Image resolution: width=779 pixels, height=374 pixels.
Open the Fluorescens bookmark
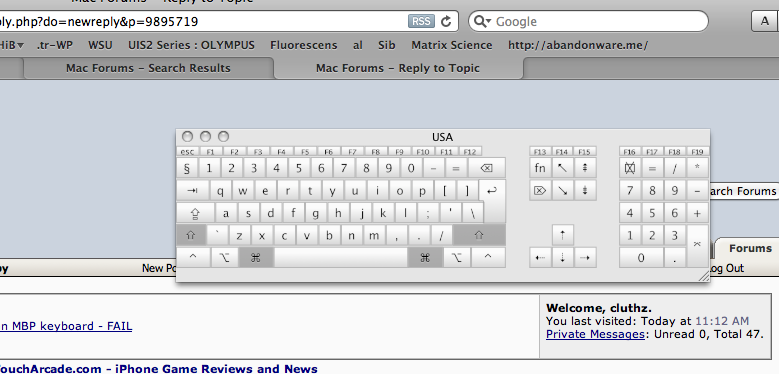304,45
